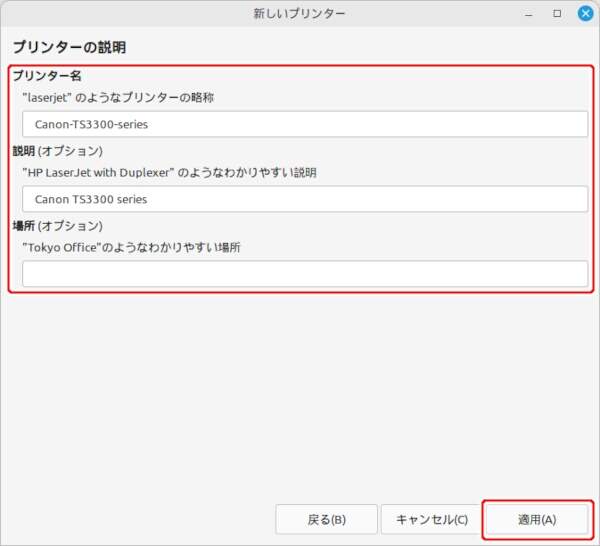This screenshot has height=546, width=600.
Task: Click the "laserjet" のようなプリンターの略称 hint text
Action: pyautogui.click(x=118, y=98)
